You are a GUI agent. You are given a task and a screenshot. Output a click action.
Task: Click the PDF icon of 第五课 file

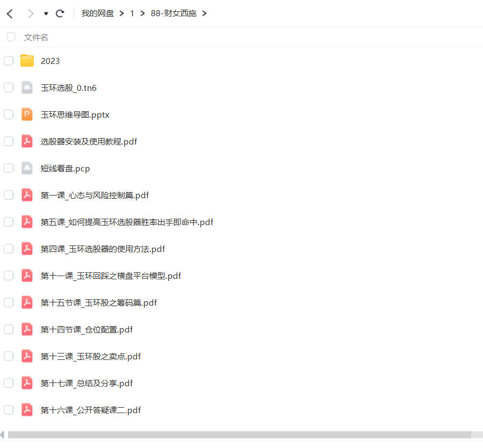[27, 222]
